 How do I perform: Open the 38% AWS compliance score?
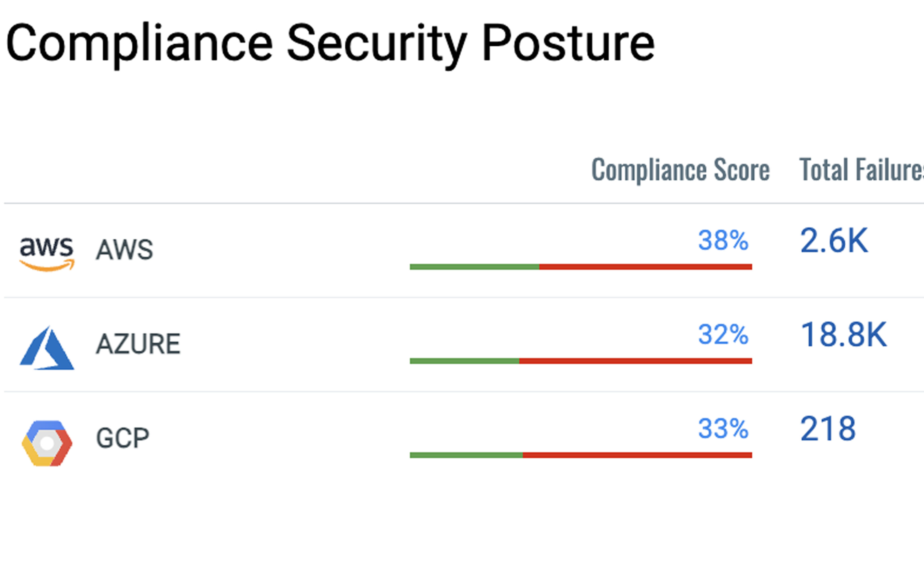(723, 240)
